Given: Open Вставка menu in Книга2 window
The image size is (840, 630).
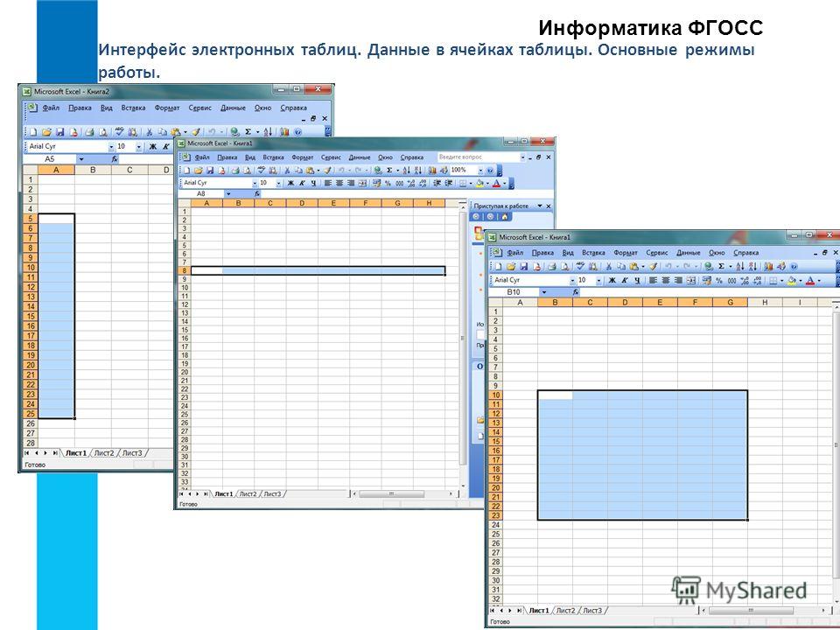Looking at the screenshot, I should [133, 108].
